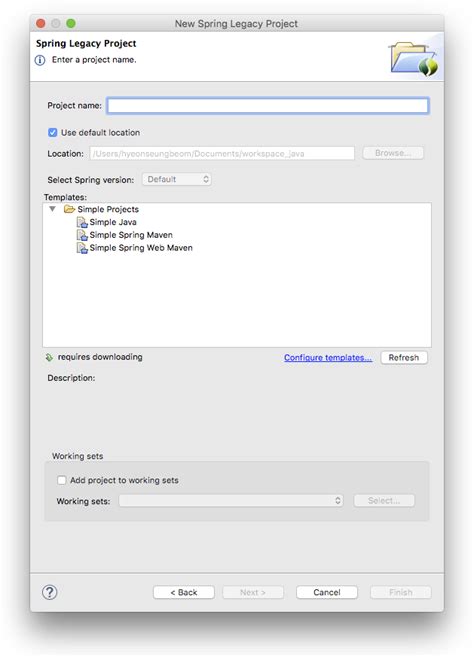
Task: Click the Simple Spring Web Maven icon
Action: 82,248
